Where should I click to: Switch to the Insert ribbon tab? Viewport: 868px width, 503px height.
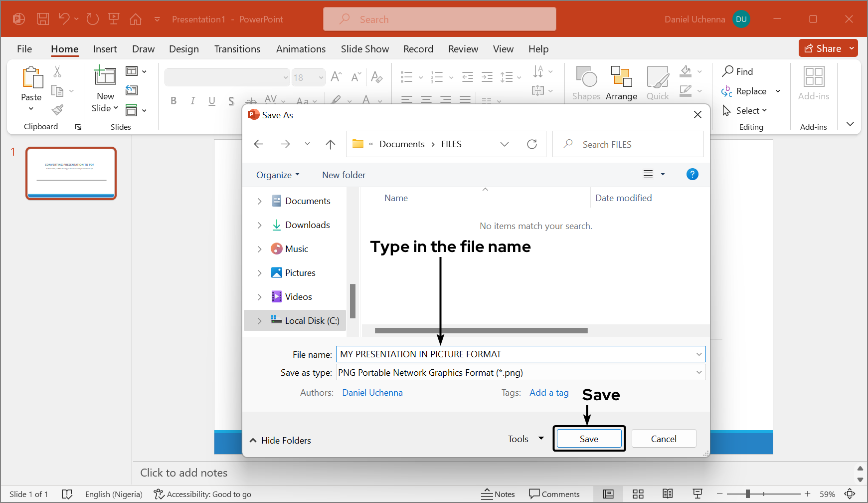tap(105, 49)
